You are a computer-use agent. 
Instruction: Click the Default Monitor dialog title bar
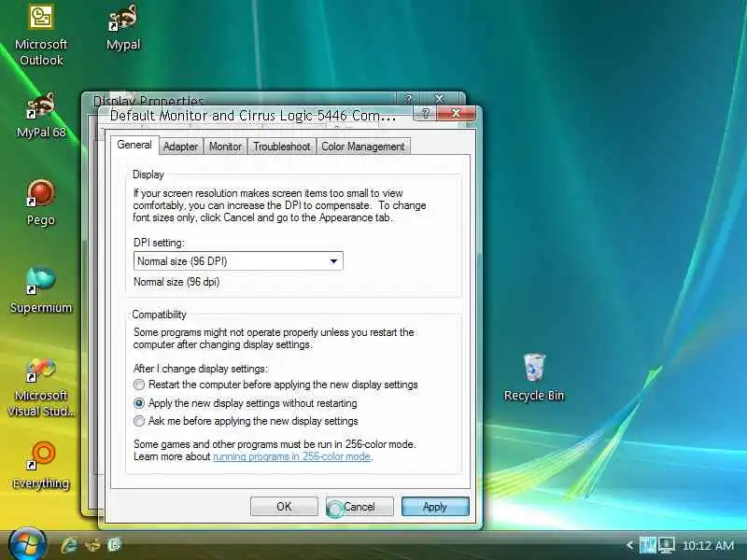pos(253,116)
